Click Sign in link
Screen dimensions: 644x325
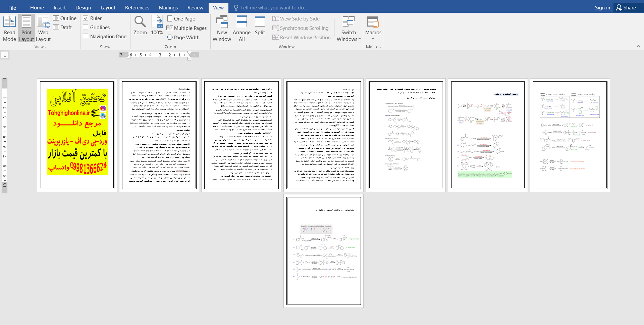pos(602,8)
